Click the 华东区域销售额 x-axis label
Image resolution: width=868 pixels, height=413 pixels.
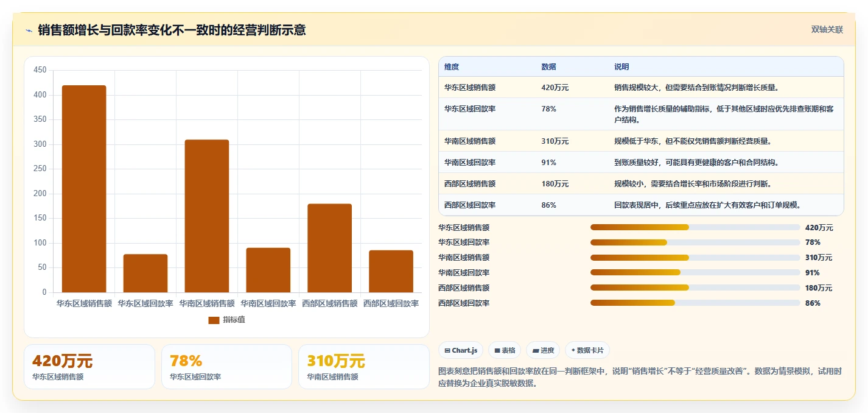click(x=84, y=303)
